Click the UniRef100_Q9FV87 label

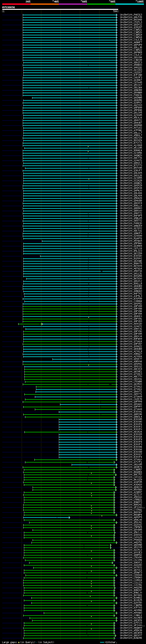[131, 344]
